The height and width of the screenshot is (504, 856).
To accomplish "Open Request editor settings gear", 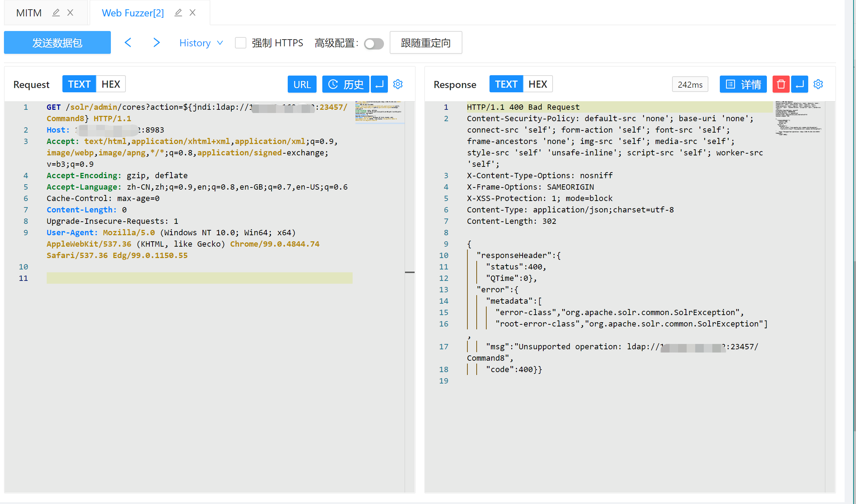I will coord(398,84).
